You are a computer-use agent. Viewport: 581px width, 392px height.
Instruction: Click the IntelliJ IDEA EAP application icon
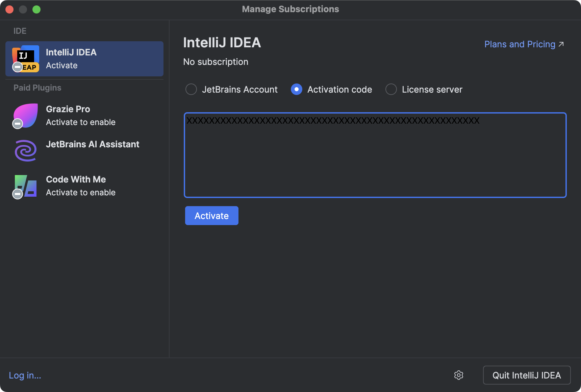(25, 59)
